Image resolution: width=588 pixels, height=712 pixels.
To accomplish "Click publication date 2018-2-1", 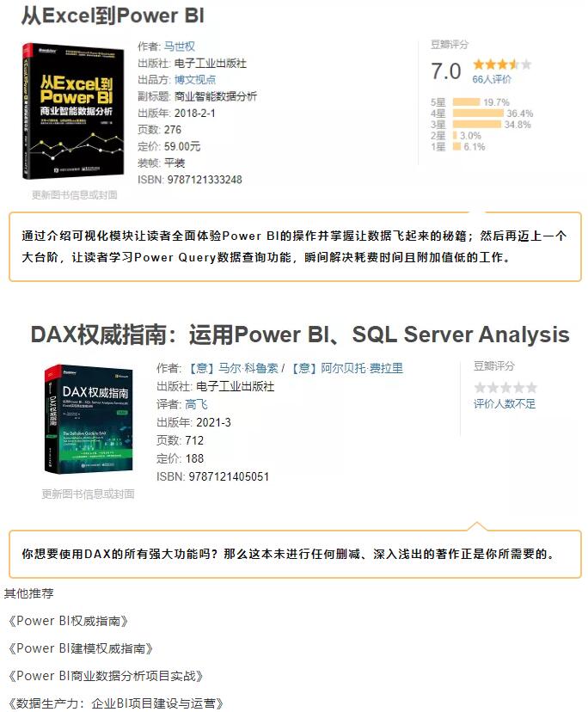I will click(x=195, y=113).
